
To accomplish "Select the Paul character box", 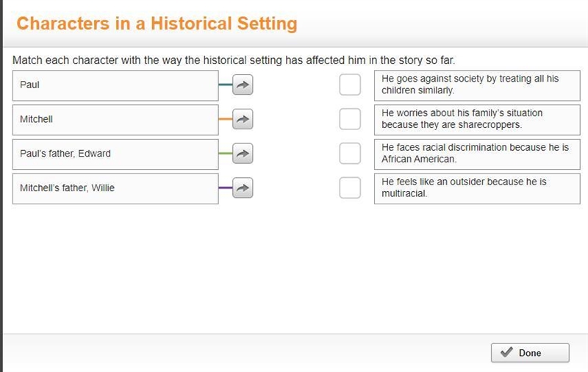I will pyautogui.click(x=115, y=85).
